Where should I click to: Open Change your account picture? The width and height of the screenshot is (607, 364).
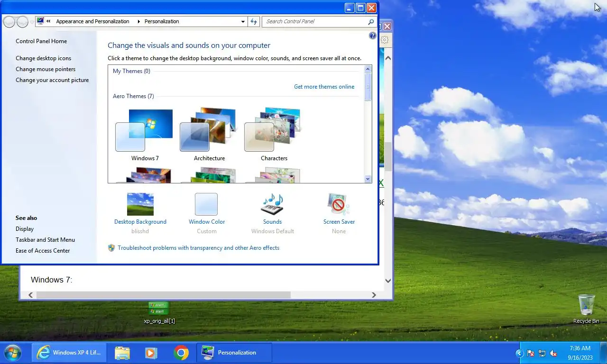point(52,80)
